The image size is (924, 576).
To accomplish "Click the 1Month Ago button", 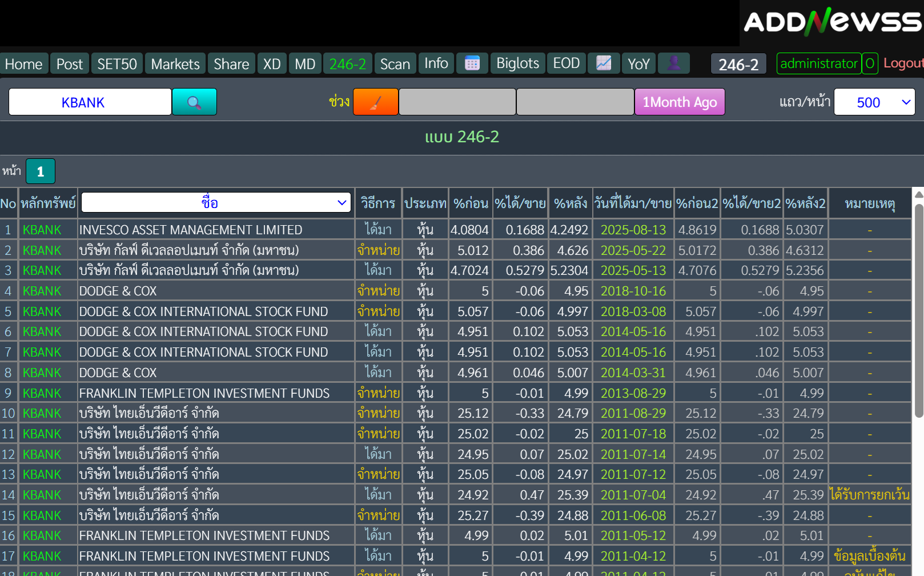I will [x=680, y=102].
